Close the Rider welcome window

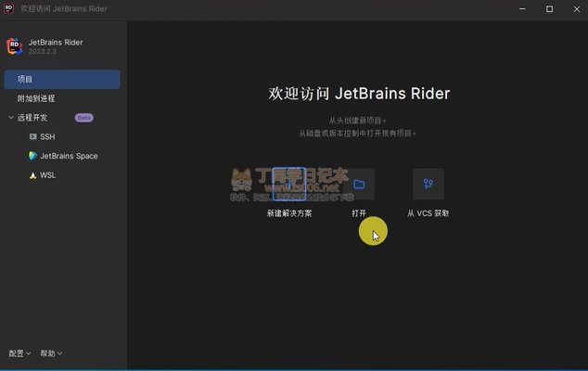576,8
